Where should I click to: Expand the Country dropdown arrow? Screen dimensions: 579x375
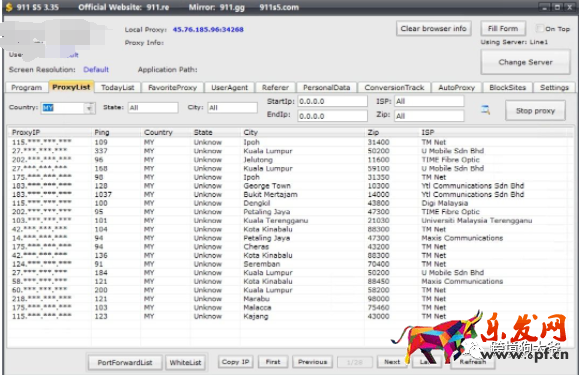(x=89, y=108)
